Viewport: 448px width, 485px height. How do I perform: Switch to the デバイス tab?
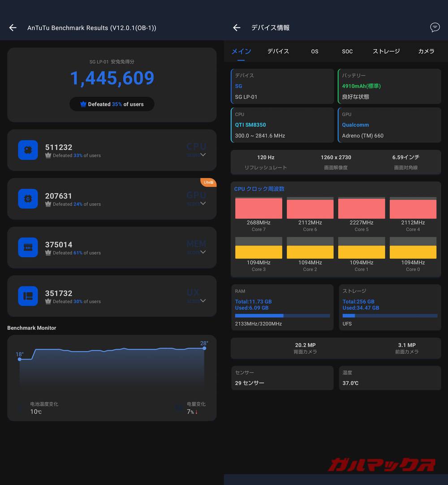pyautogui.click(x=278, y=52)
